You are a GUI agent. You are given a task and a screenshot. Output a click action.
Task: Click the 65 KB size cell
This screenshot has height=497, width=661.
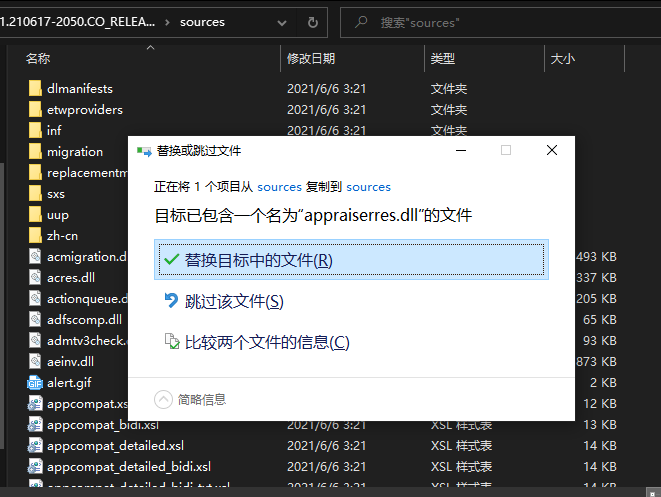point(600,320)
